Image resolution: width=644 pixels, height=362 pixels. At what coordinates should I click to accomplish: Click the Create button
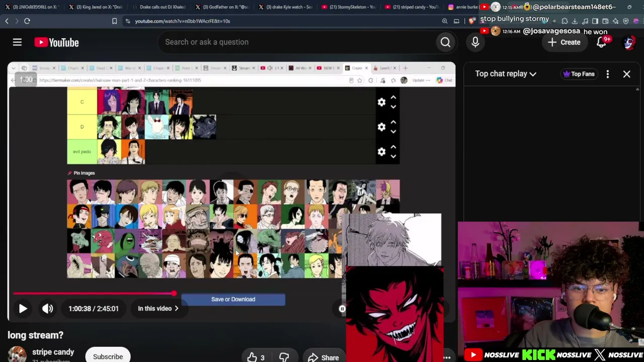(x=565, y=42)
